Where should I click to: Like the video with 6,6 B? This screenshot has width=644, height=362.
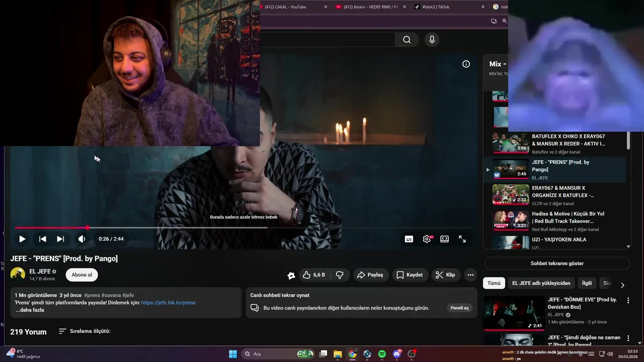point(314,275)
